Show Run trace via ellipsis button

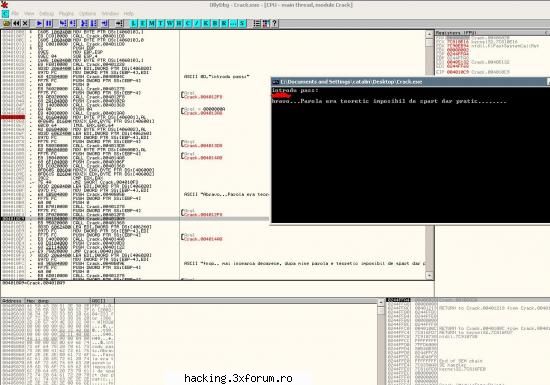tap(234, 23)
